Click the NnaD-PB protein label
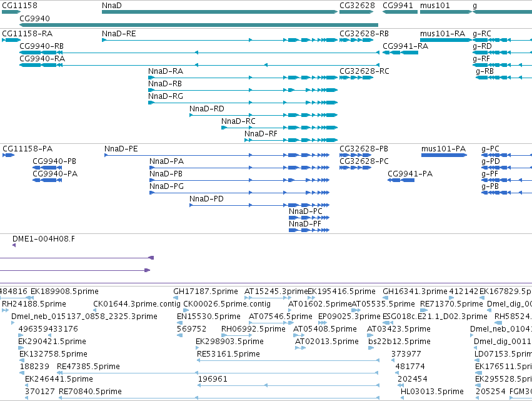 (166, 174)
